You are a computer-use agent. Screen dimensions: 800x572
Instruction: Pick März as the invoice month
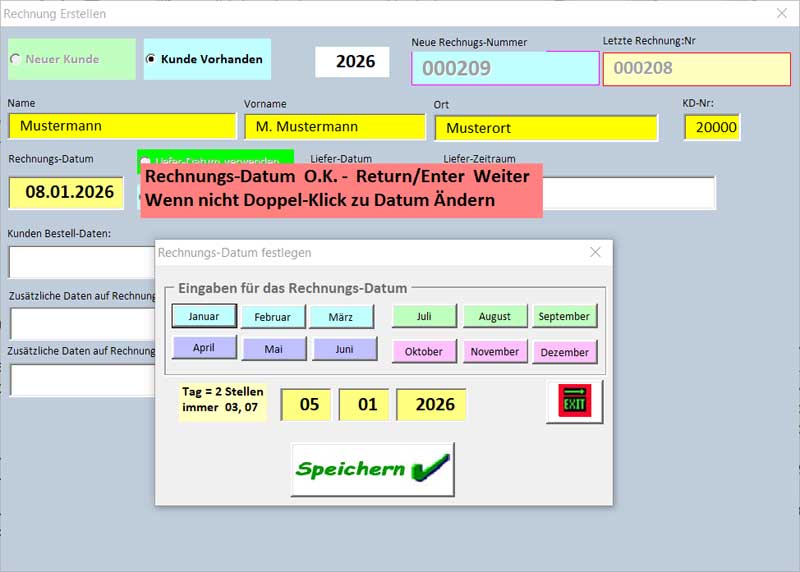pos(342,317)
